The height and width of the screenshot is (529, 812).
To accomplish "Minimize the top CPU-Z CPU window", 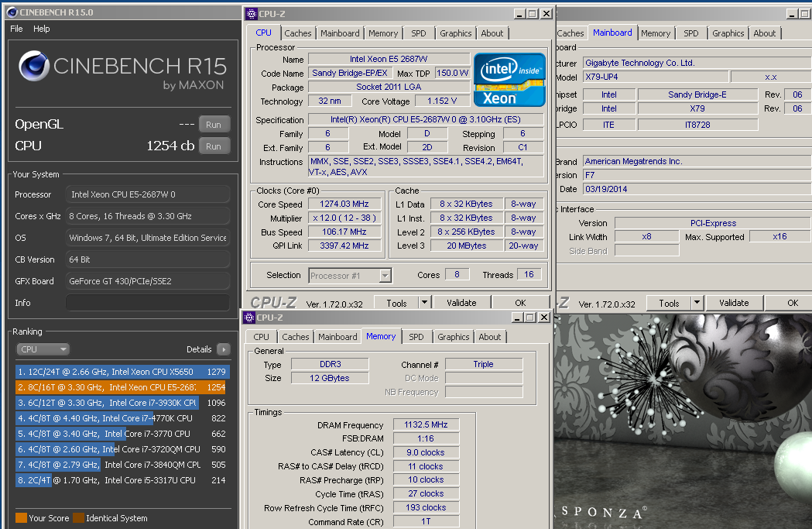I will [519, 13].
